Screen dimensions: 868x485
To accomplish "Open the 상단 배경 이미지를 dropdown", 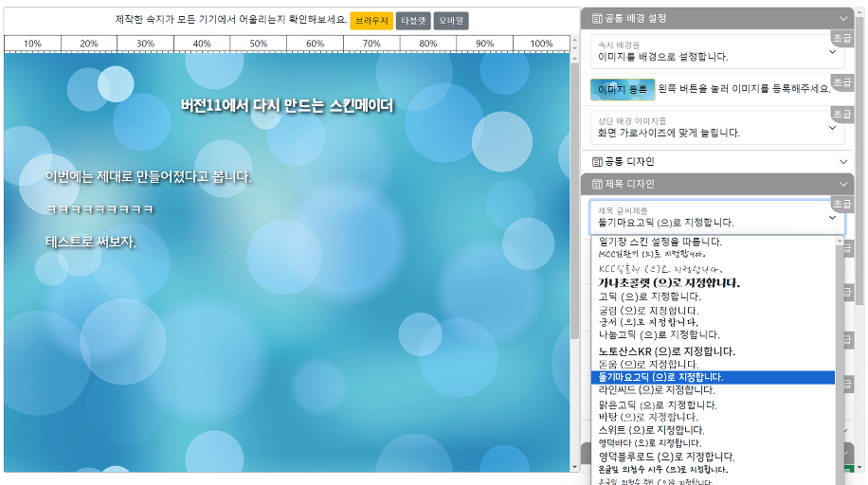I will click(x=715, y=127).
